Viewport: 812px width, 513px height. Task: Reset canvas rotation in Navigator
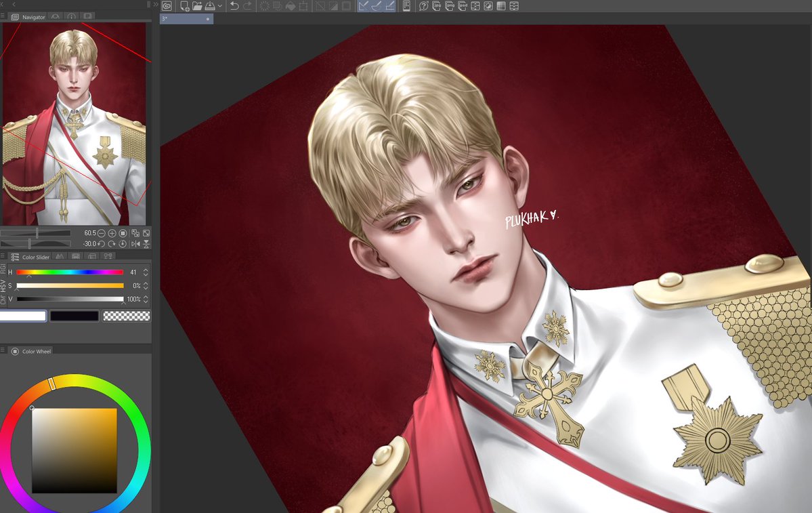tap(123, 243)
